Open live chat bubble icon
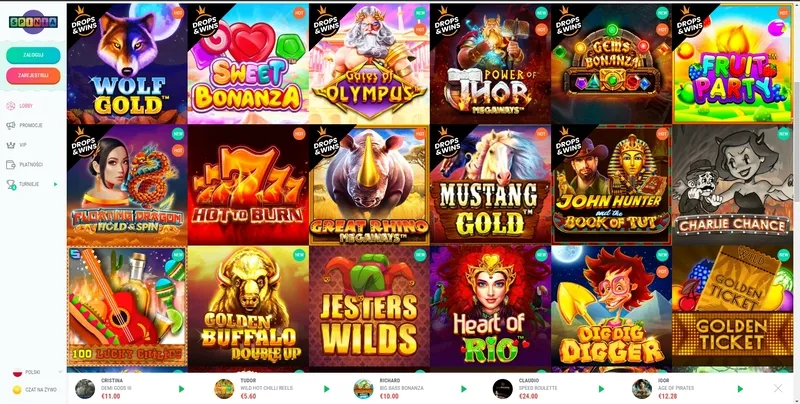This screenshot has height=404, width=800. click(17, 390)
